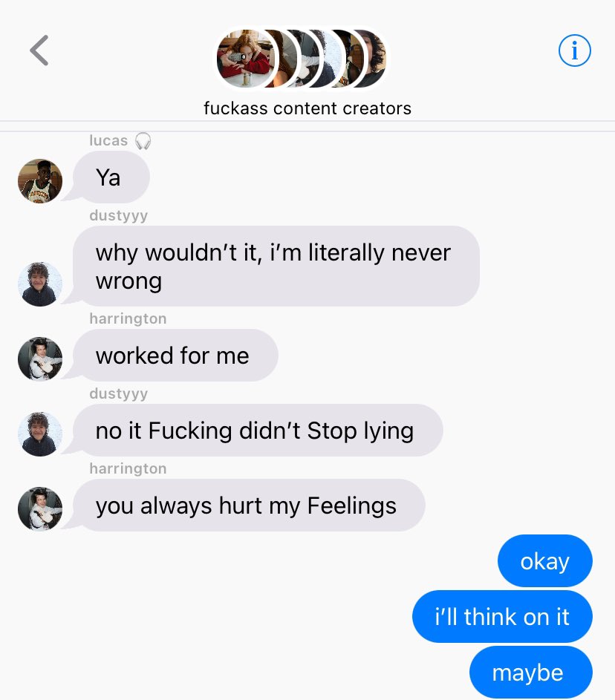The height and width of the screenshot is (700, 615).
Task: Select the 'Ya' message bubble
Action: pos(111,177)
